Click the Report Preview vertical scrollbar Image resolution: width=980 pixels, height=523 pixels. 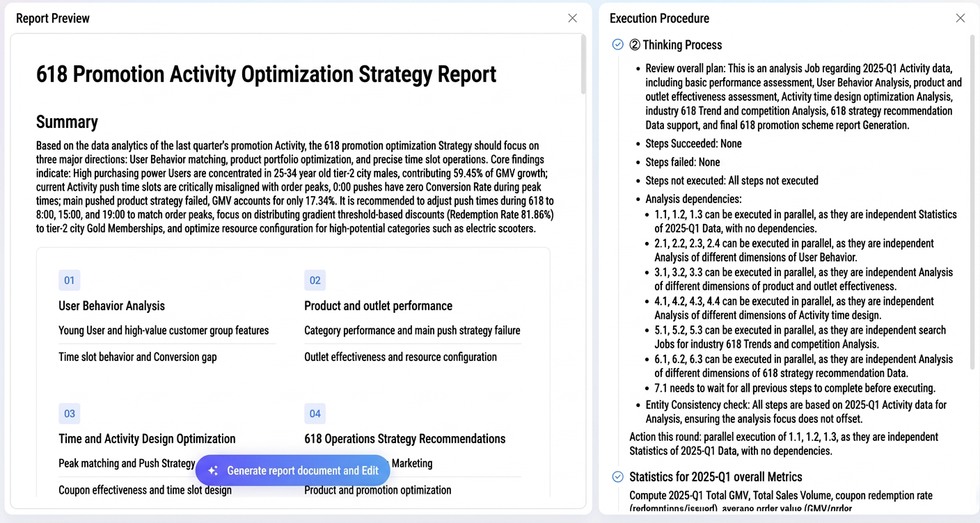pyautogui.click(x=583, y=64)
